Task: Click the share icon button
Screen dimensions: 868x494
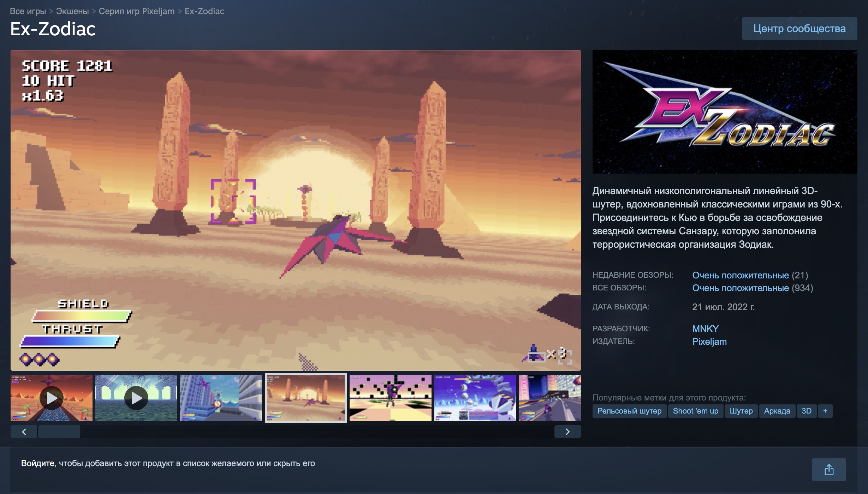Action: pyautogui.click(x=829, y=469)
